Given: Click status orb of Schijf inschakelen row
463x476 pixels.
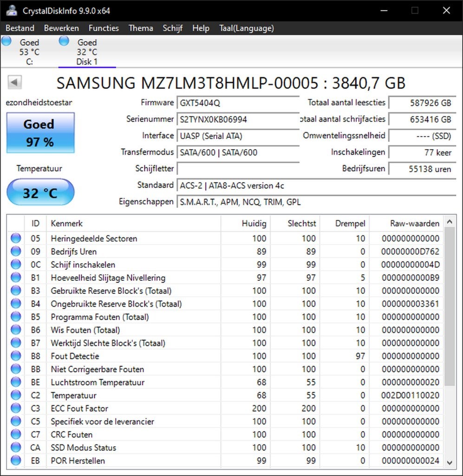Looking at the screenshot, I should coord(16,264).
